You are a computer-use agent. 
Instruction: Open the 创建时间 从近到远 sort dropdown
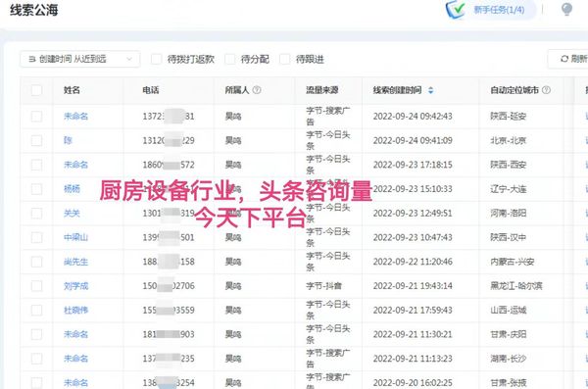click(80, 59)
